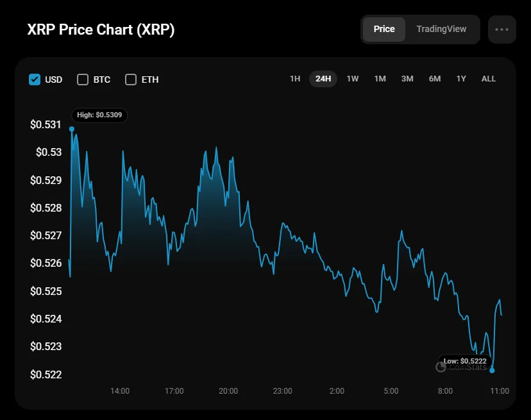This screenshot has height=420, width=531.
Task: Click the High: $0.5309 label
Action: point(99,115)
